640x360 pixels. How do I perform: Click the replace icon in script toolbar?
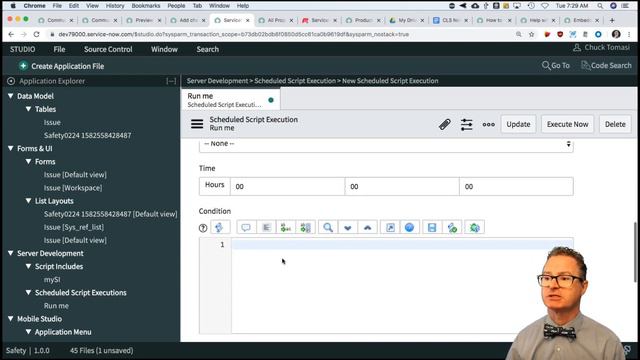click(286, 227)
